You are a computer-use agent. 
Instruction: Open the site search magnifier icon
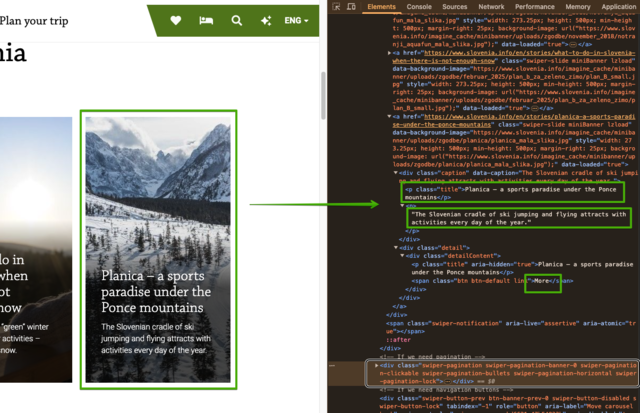click(x=237, y=20)
